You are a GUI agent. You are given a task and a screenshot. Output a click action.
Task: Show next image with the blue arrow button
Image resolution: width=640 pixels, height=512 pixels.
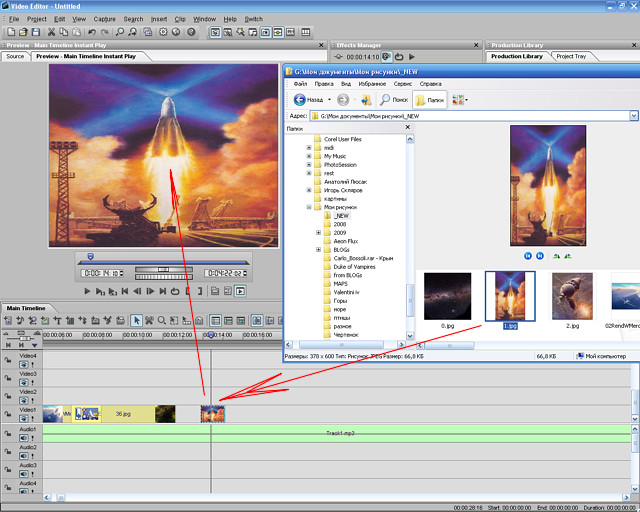540,256
